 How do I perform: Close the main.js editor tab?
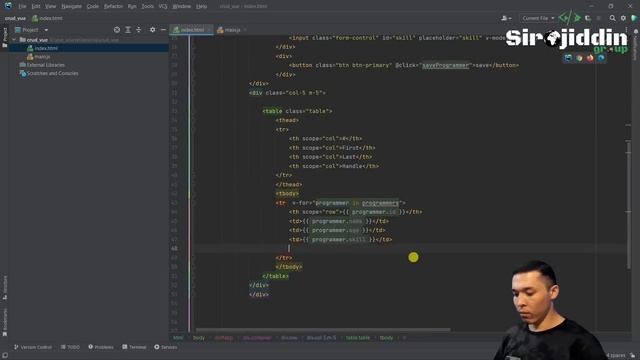245,30
